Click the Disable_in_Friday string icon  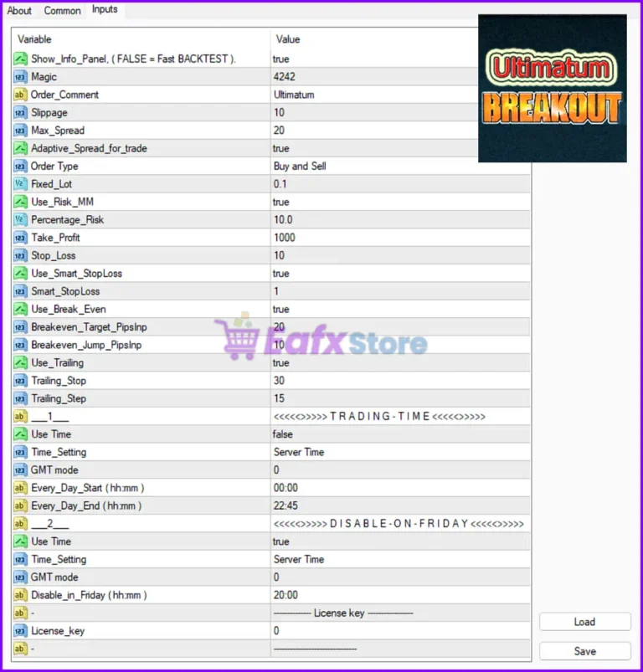click(x=20, y=595)
